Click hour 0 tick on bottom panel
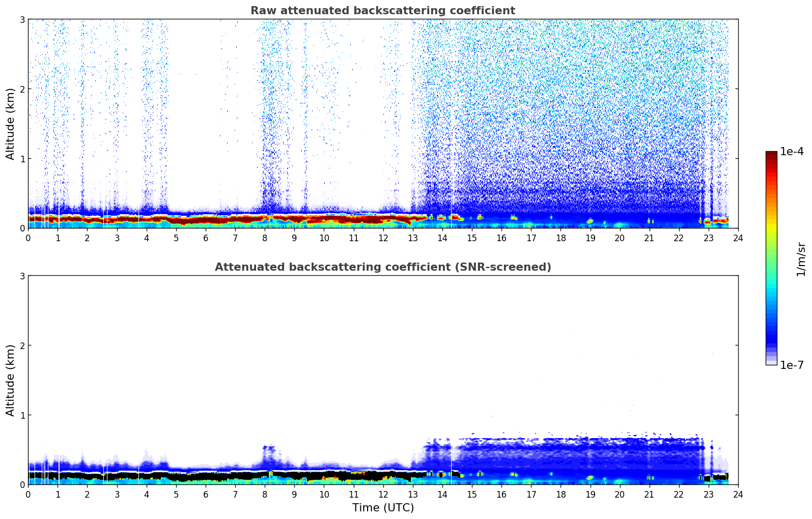This screenshot has height=519, width=812. (x=28, y=494)
